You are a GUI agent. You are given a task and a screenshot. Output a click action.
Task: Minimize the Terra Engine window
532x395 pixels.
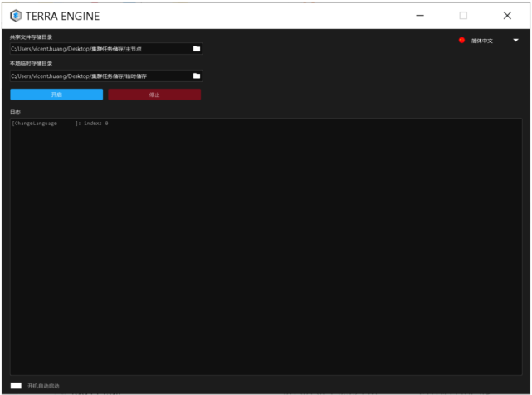420,15
